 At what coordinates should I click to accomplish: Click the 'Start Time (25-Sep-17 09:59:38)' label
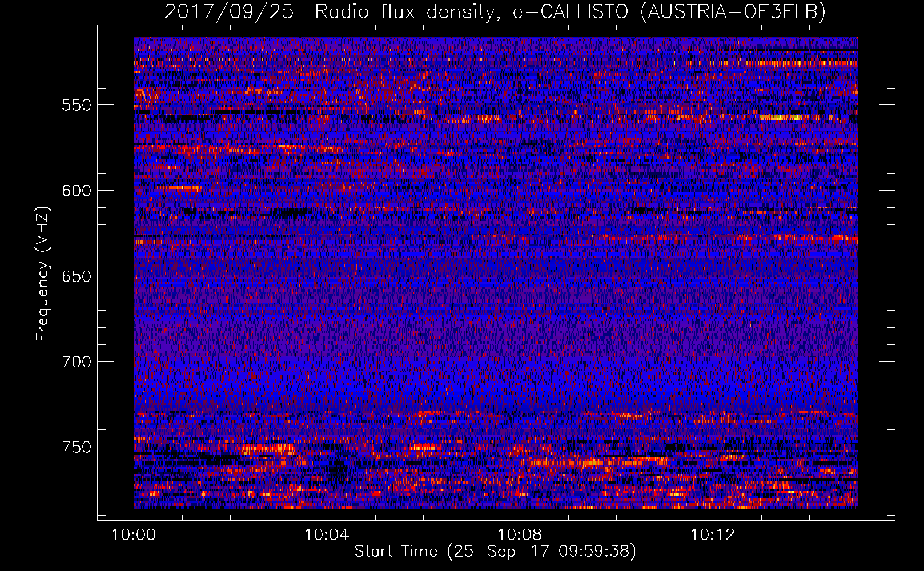(495, 552)
